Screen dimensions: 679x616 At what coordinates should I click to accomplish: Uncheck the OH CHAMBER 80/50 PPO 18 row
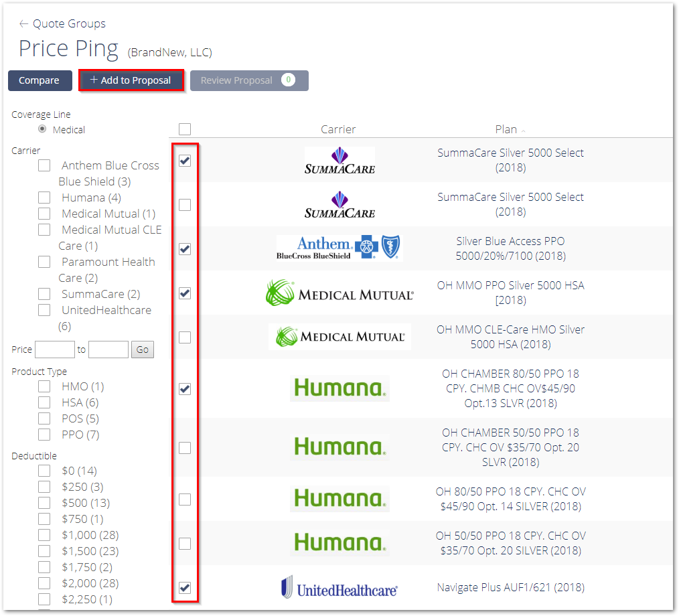click(x=185, y=389)
